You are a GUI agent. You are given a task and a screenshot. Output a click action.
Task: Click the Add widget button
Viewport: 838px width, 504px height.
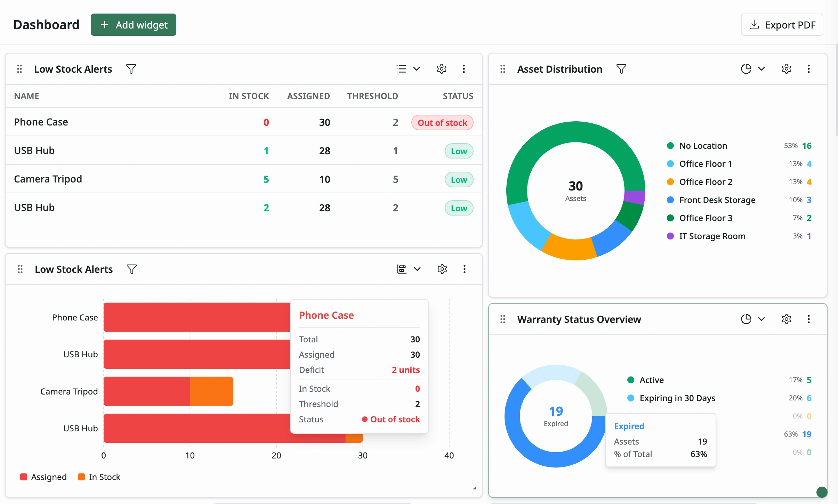point(134,25)
